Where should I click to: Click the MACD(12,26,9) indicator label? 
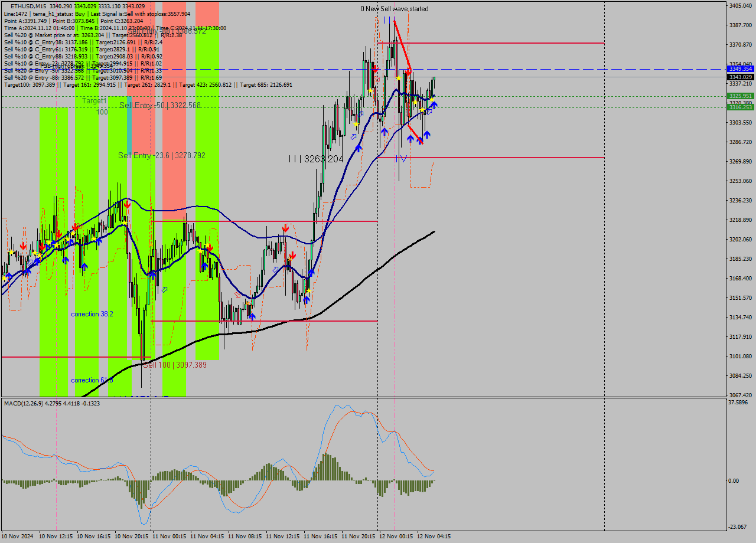(x=52, y=403)
